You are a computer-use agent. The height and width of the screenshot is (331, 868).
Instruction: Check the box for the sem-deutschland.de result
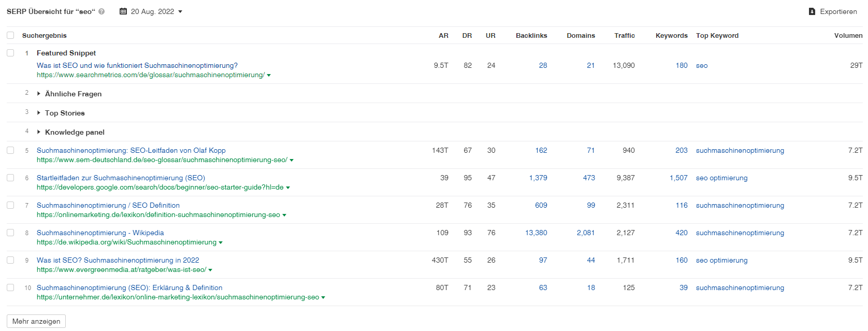(x=10, y=150)
